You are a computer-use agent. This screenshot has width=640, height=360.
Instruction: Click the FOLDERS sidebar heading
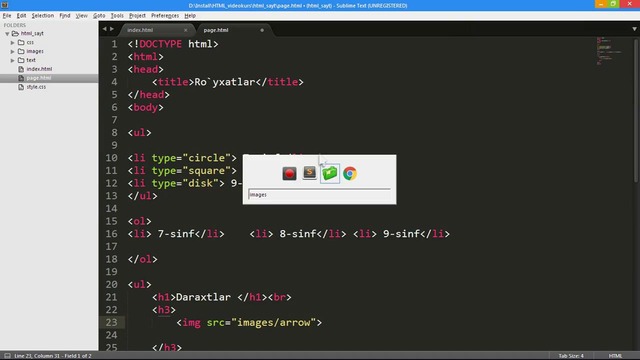(x=15, y=25)
